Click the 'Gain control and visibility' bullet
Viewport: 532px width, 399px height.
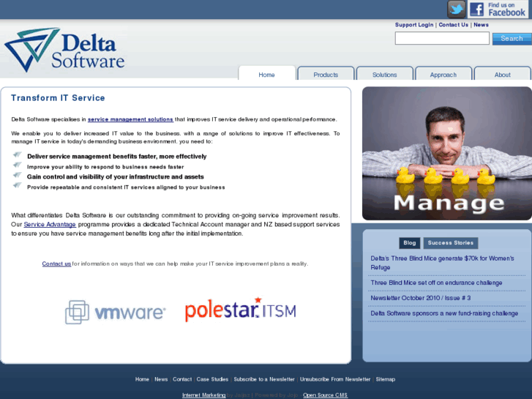coord(116,176)
